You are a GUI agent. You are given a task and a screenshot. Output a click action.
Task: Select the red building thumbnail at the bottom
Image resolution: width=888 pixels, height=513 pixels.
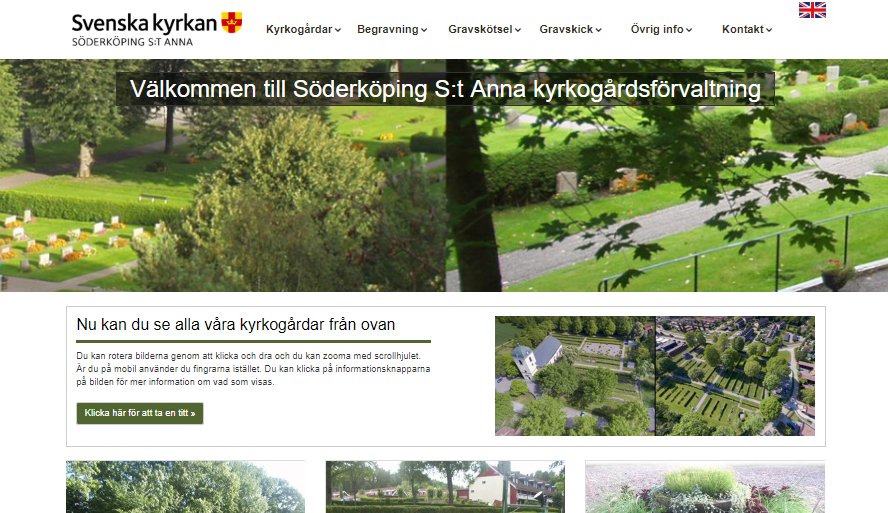coord(445,487)
